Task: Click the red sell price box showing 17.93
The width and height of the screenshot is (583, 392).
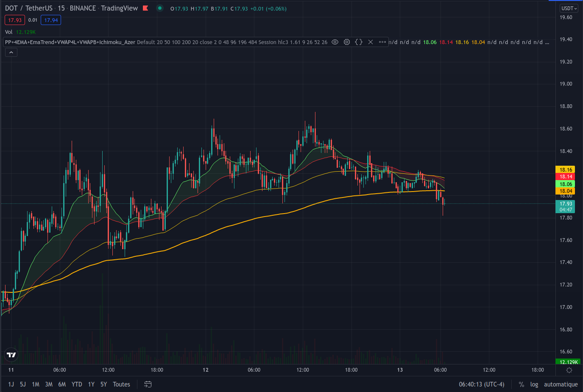Action: (15, 19)
